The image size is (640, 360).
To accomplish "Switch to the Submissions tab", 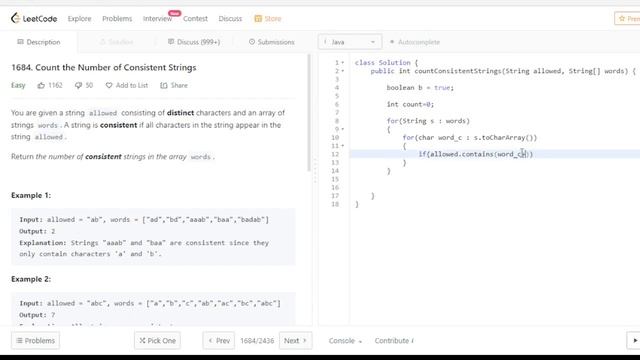I will (271, 42).
